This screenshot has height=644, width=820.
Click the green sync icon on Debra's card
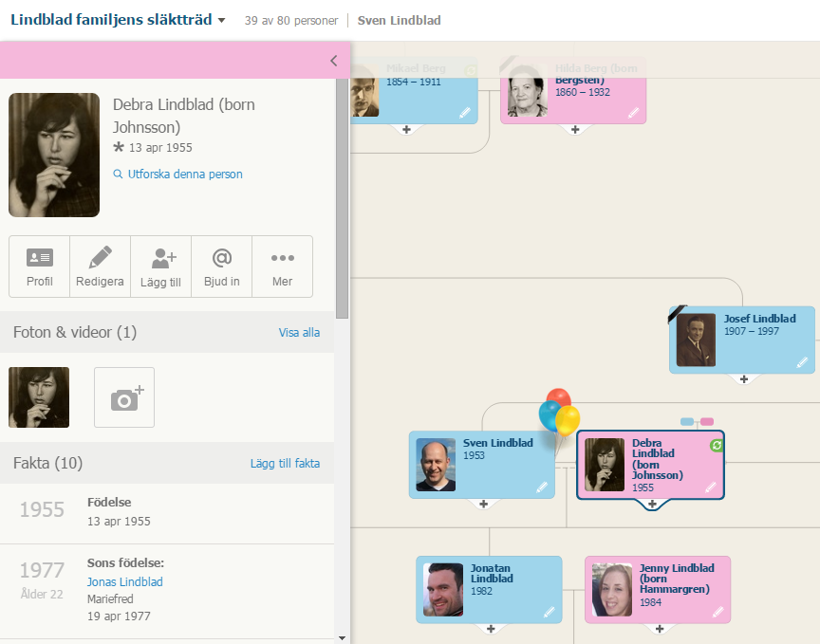717,446
